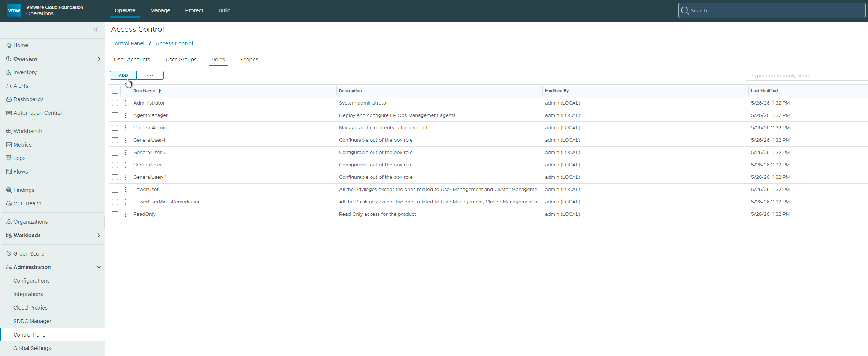Click the Alerts bell icon
The image size is (868, 356).
(x=9, y=86)
